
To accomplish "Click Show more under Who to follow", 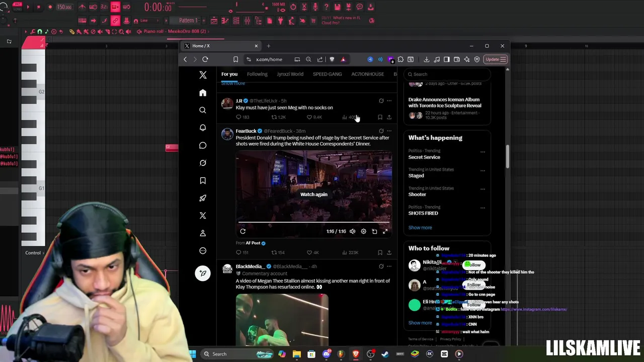I will click(420, 323).
